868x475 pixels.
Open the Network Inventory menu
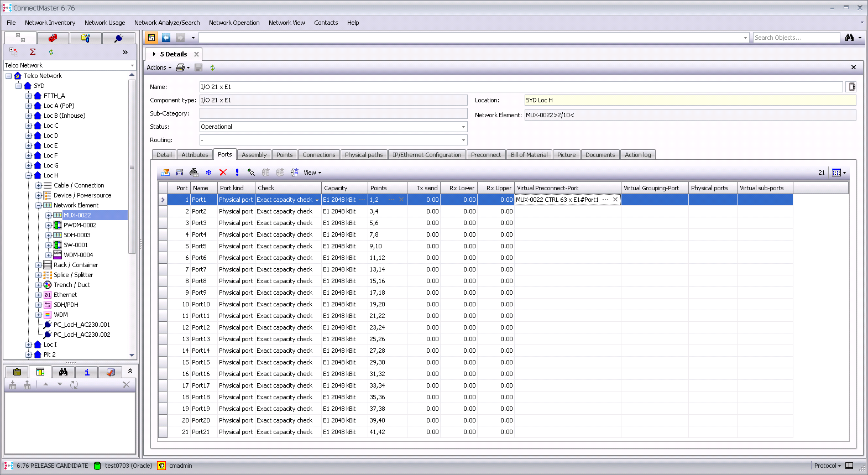pyautogui.click(x=50, y=23)
